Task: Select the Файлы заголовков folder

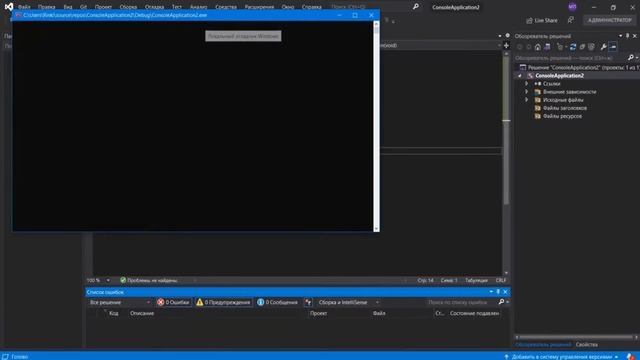Action: pyautogui.click(x=565, y=108)
